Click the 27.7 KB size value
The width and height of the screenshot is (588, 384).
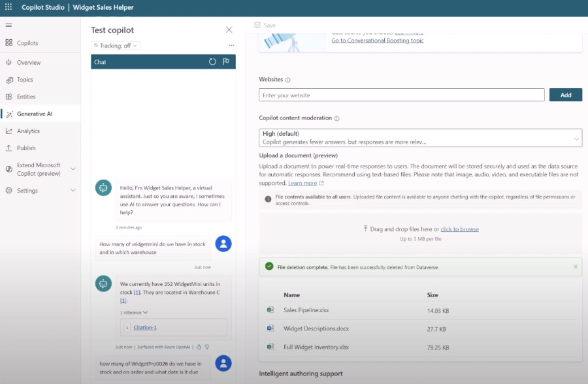pos(436,329)
